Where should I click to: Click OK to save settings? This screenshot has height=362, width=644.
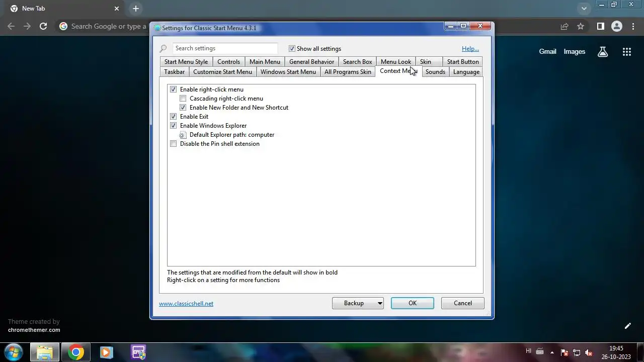(413, 303)
